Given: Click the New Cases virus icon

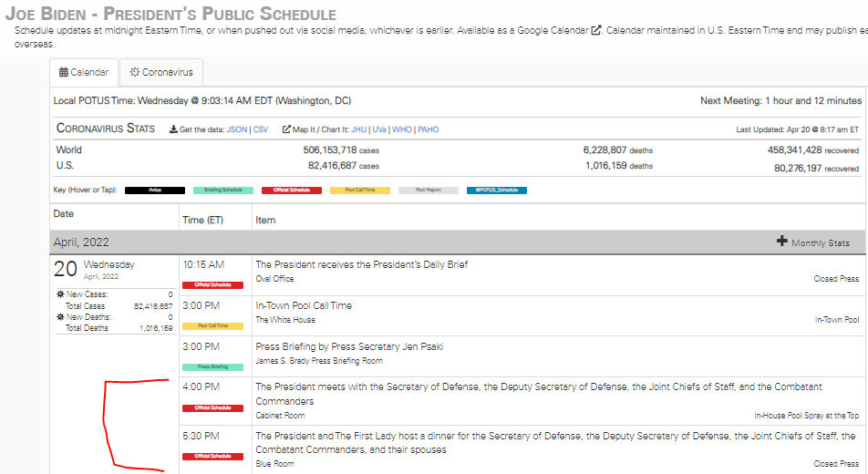Looking at the screenshot, I should [x=60, y=294].
